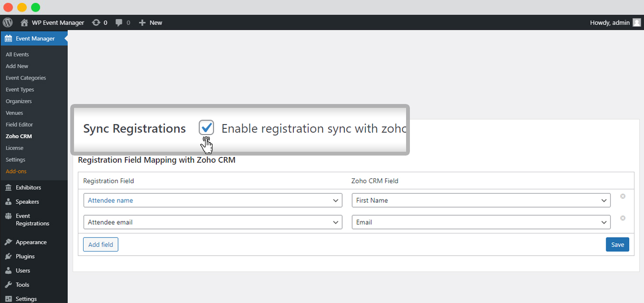
Task: Click the Zoho CRM Field column header
Action: coord(375,181)
